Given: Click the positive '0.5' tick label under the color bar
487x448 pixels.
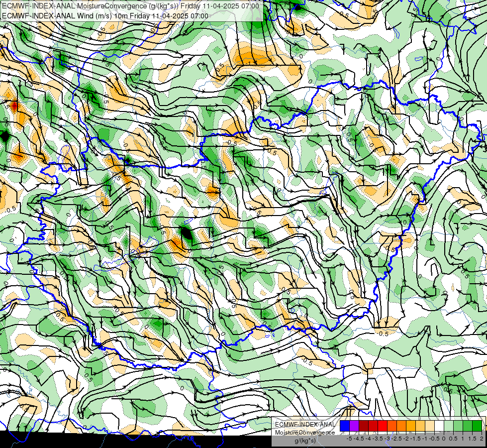Looking at the screenshot, I should click(x=453, y=439).
